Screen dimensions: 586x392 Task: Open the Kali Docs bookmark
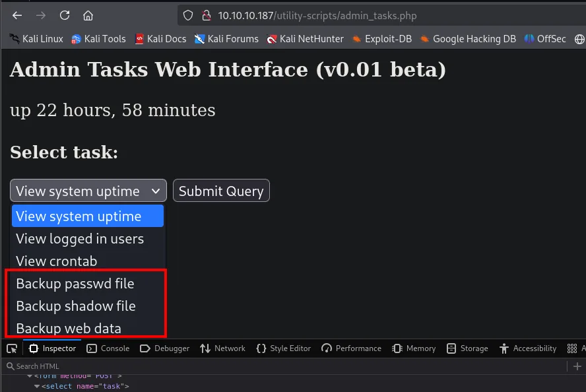click(x=161, y=39)
